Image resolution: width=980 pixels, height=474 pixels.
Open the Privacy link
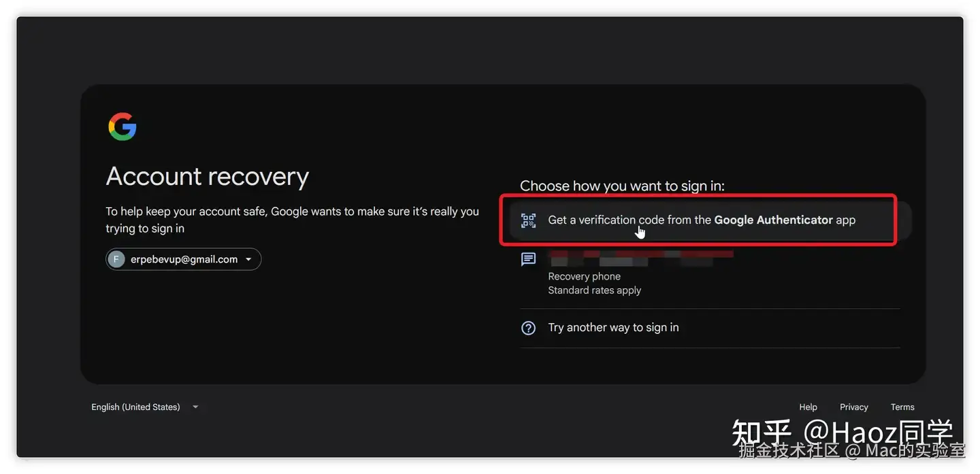click(853, 407)
